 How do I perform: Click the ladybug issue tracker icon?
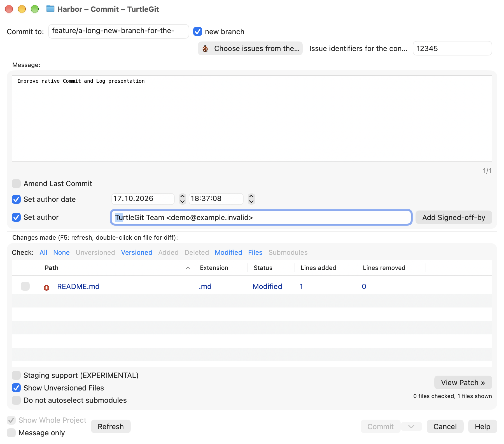click(x=205, y=48)
